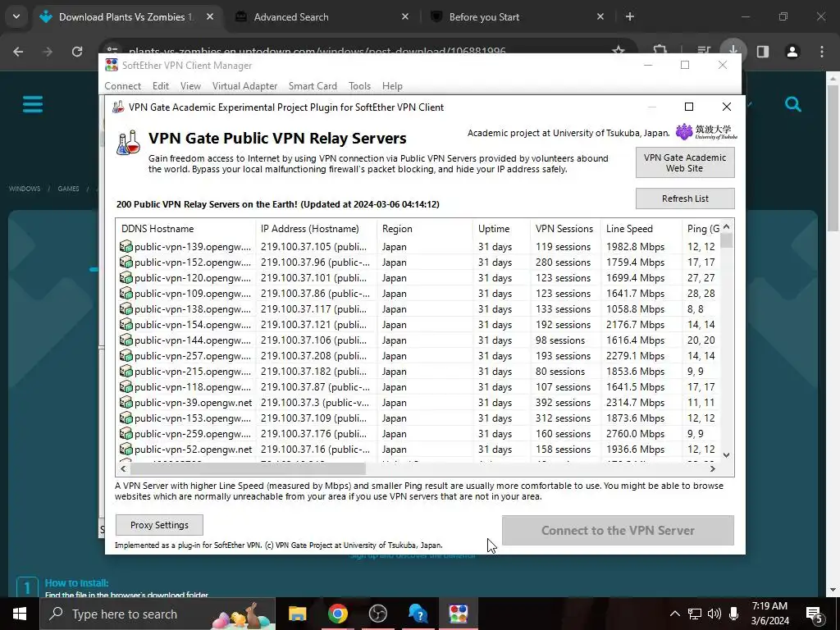Click Refresh List button
Screen dimensions: 840x630
(x=685, y=199)
